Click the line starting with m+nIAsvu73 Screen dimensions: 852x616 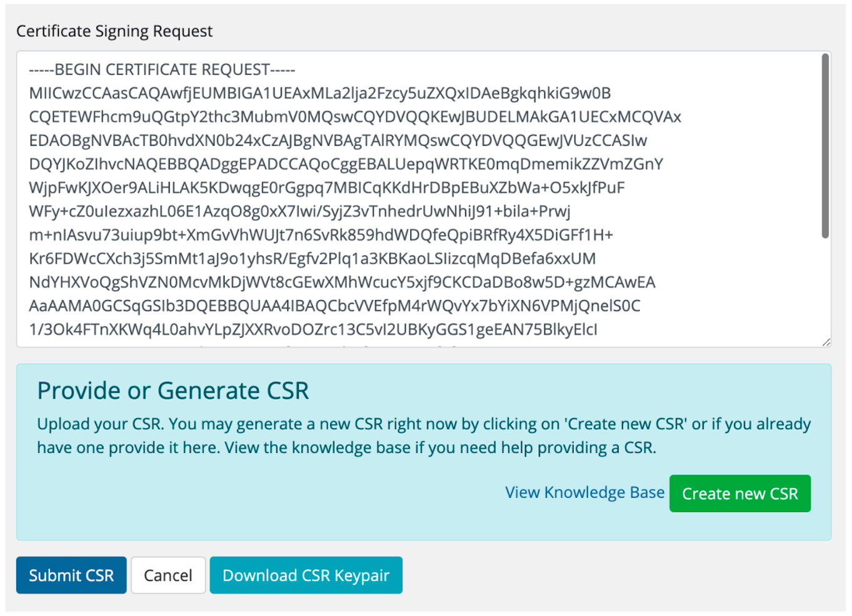[x=321, y=235]
